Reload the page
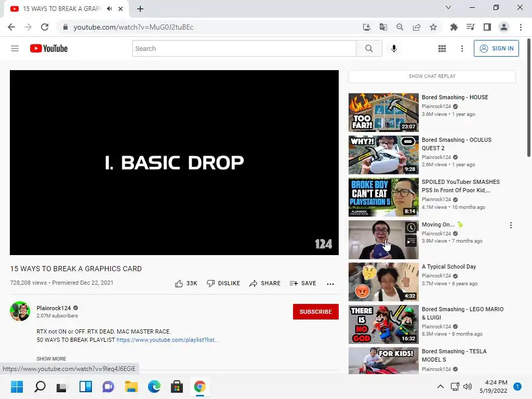Screen dimensions: 532x399 coord(45,27)
